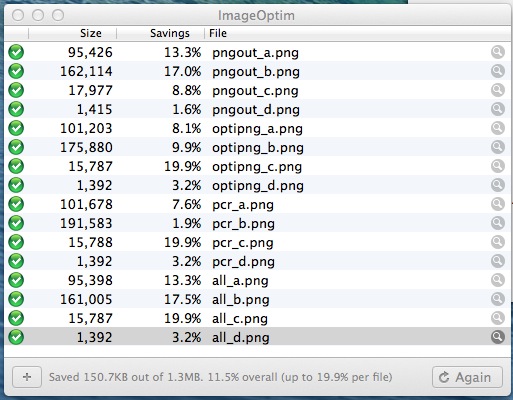
Task: Click green checkmark status of pcr_d.png
Action: point(16,261)
